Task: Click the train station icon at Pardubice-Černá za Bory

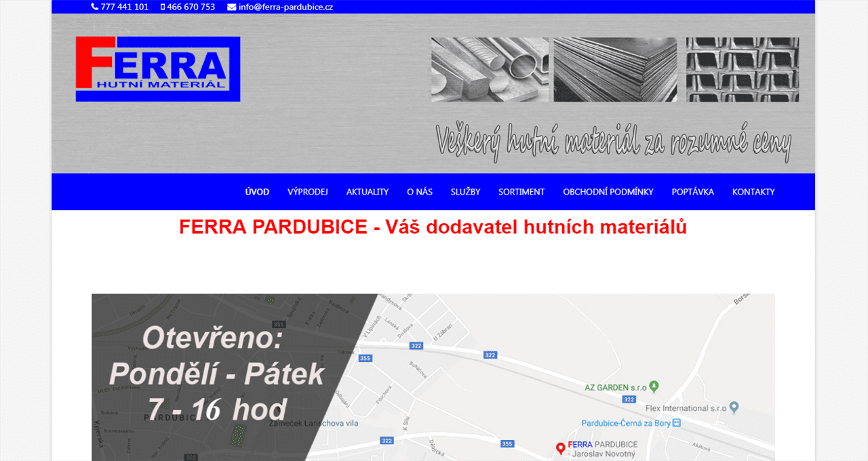Action: point(676,423)
